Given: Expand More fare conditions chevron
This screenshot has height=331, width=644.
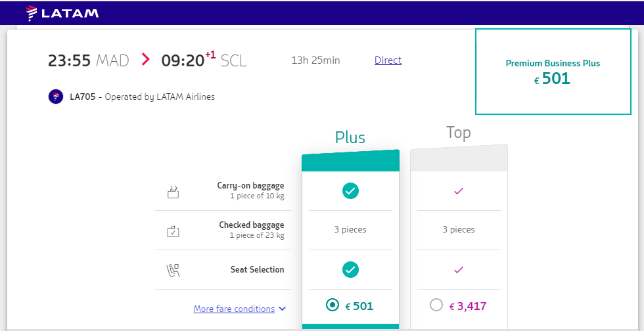Looking at the screenshot, I should click(x=282, y=309).
